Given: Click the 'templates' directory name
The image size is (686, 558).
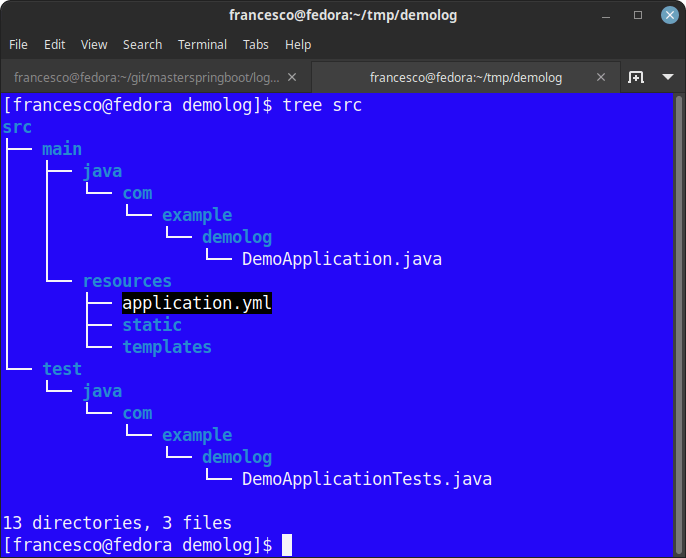Looking at the screenshot, I should tap(167, 347).
